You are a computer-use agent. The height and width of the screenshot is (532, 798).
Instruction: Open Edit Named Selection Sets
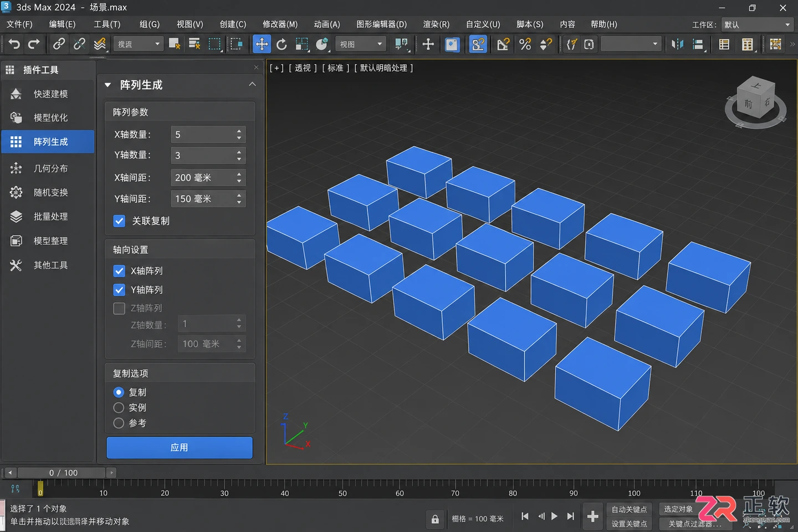[x=571, y=44]
